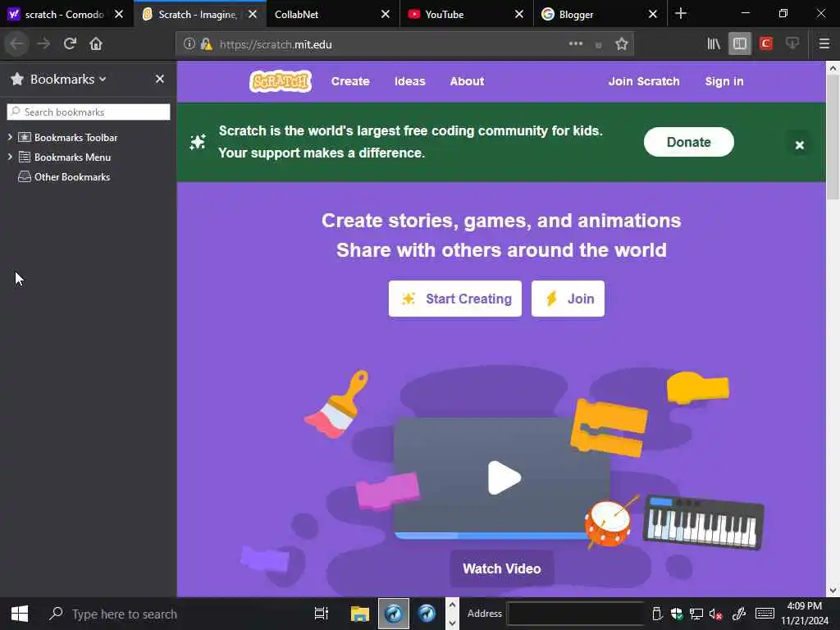This screenshot has height=630, width=840.
Task: Click Sign in on Scratch header
Action: click(724, 81)
